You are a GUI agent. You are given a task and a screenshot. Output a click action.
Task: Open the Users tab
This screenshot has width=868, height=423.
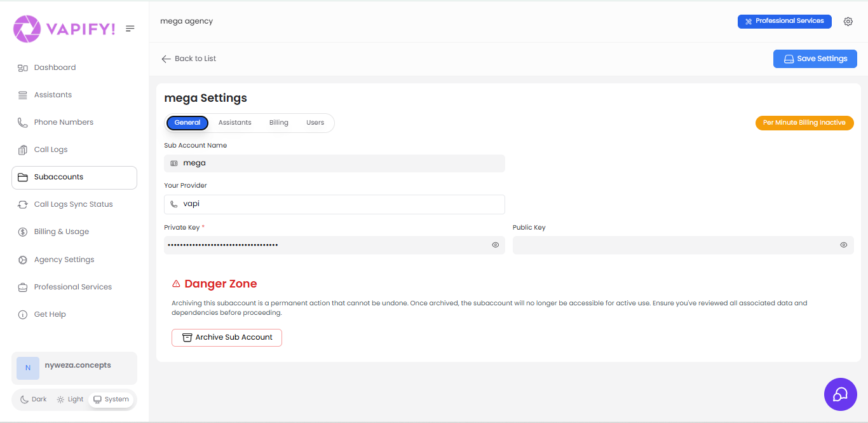(x=315, y=122)
